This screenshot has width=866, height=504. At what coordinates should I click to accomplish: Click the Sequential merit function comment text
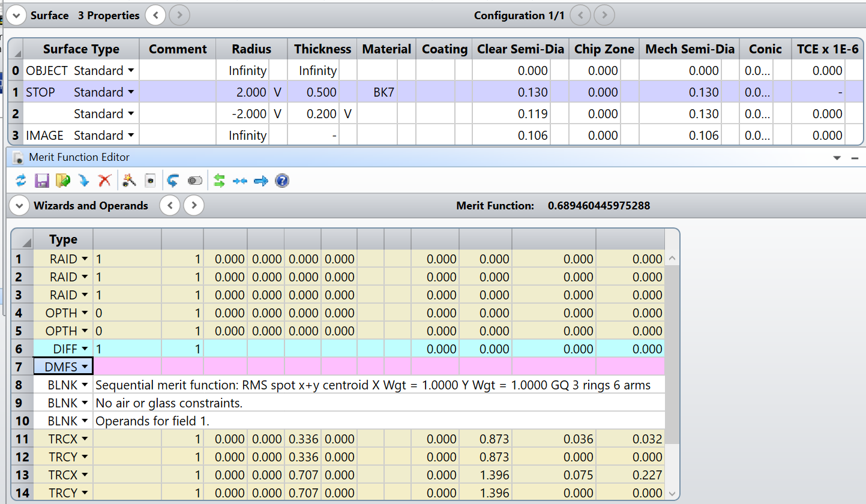click(373, 385)
